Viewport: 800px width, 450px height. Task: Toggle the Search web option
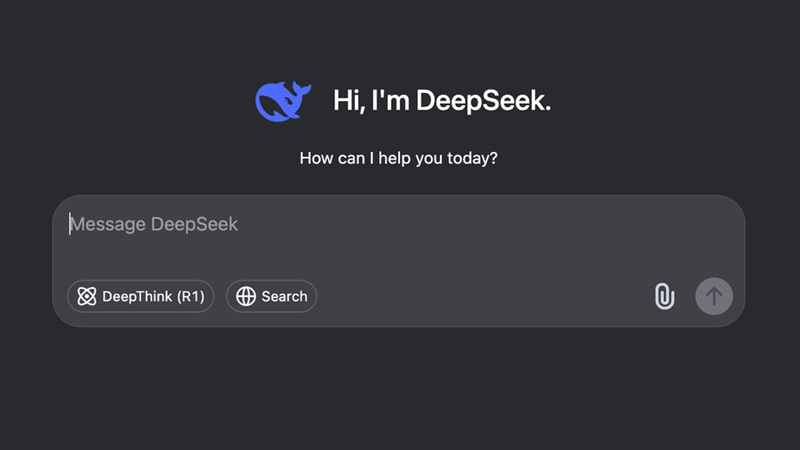pyautogui.click(x=272, y=296)
